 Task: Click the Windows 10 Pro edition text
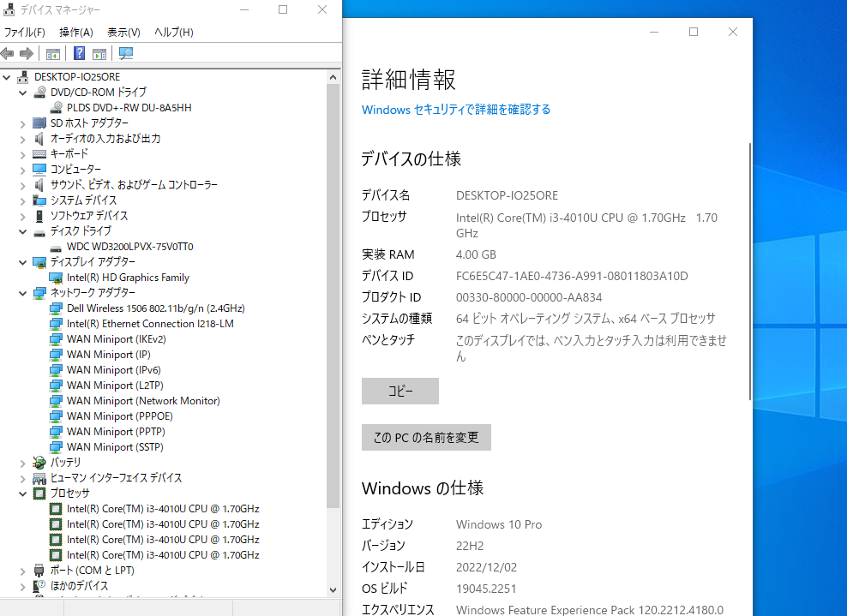coord(499,525)
